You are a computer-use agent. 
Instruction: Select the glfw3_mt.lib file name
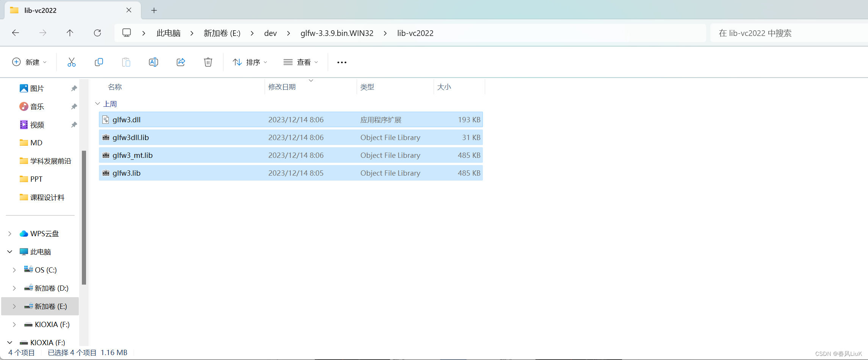pyautogui.click(x=133, y=155)
